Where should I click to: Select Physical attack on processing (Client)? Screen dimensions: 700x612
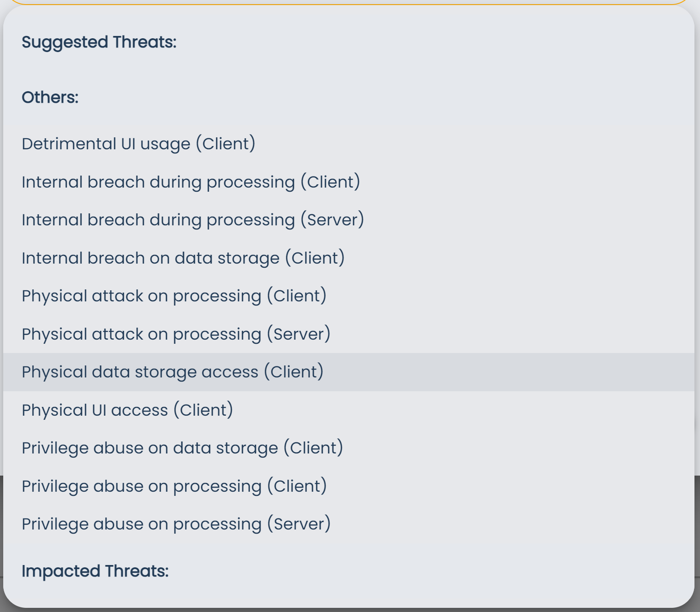point(175,295)
